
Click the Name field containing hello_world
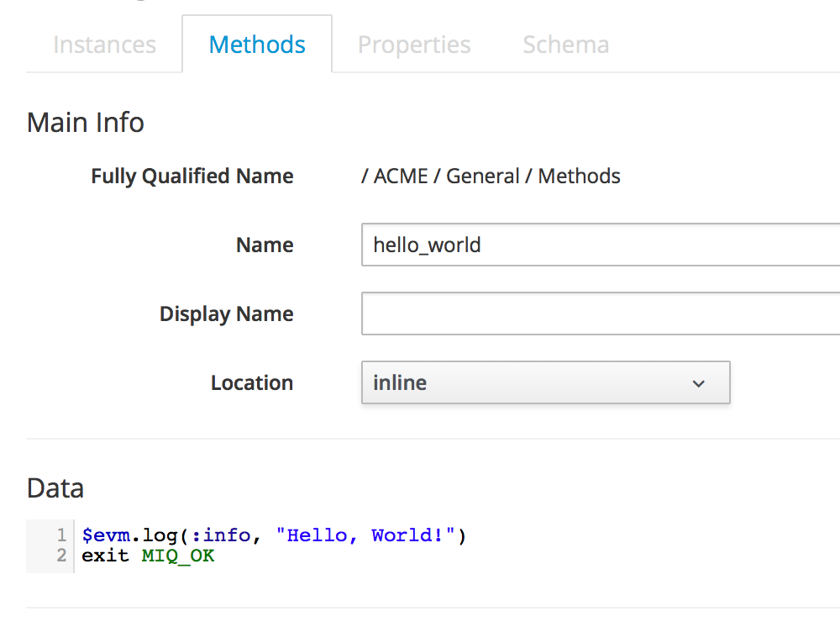click(x=600, y=245)
